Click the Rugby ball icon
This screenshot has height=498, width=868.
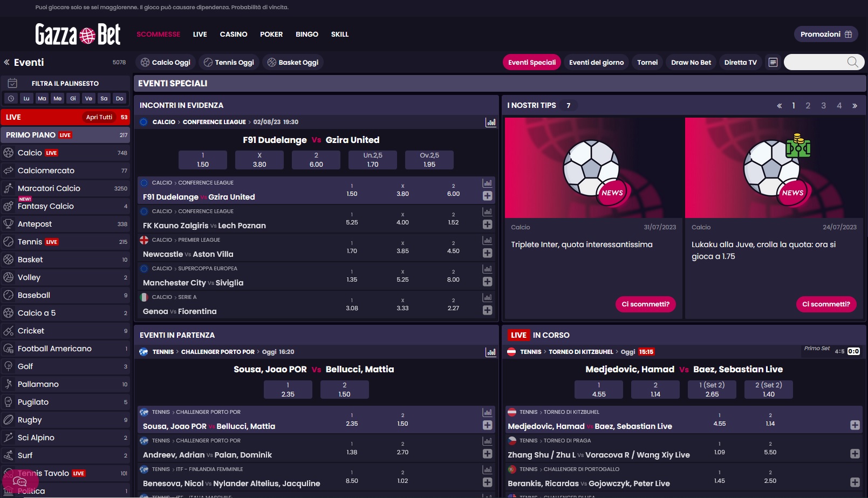click(x=9, y=420)
